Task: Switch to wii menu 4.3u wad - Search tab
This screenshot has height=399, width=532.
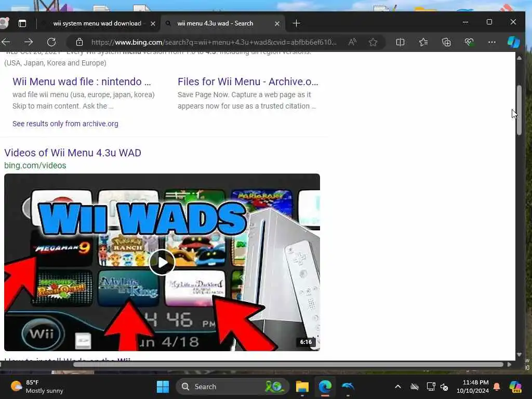Action: (x=215, y=23)
